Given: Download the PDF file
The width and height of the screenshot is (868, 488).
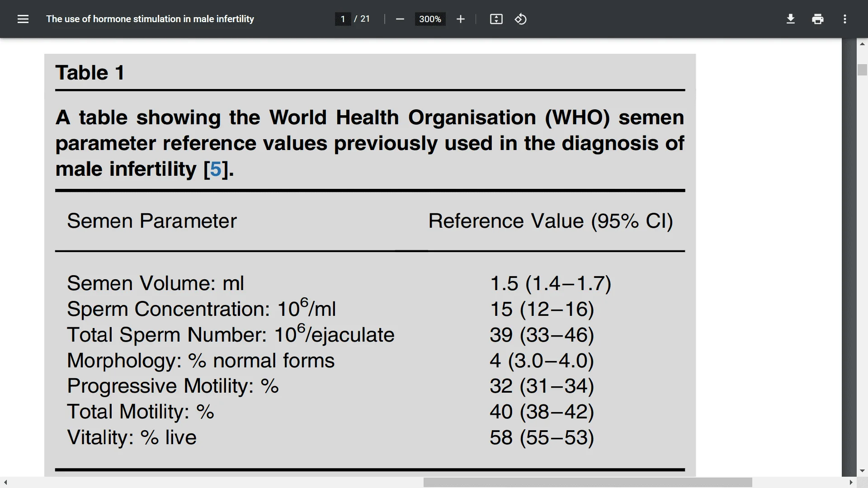Looking at the screenshot, I should (790, 19).
